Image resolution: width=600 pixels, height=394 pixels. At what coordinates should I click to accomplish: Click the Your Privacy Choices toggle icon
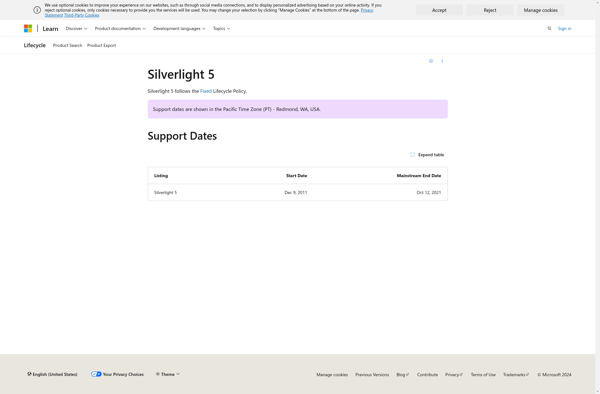click(96, 374)
